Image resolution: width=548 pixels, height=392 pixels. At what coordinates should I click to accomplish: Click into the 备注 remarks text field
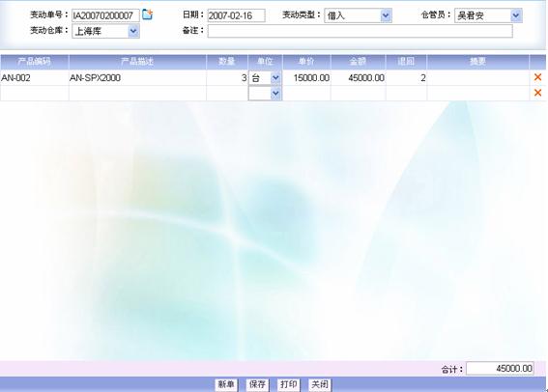tap(360, 31)
